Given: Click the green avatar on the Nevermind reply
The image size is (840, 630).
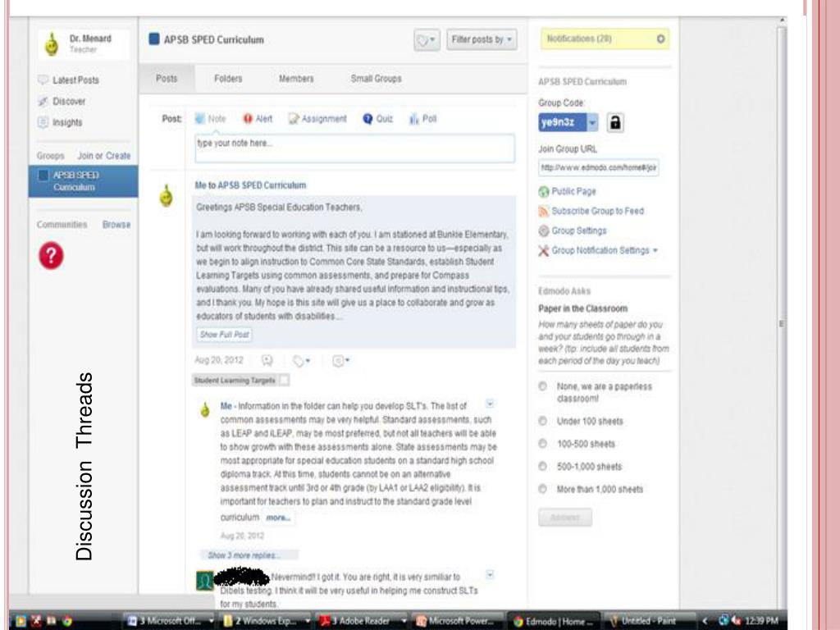Looking at the screenshot, I should 204,581.
